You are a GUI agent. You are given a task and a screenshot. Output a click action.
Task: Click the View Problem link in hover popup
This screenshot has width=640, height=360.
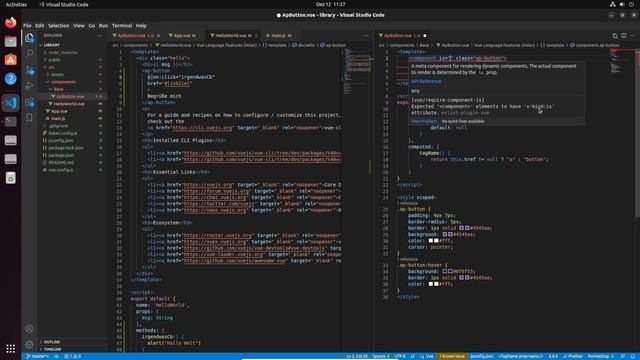click(424, 121)
